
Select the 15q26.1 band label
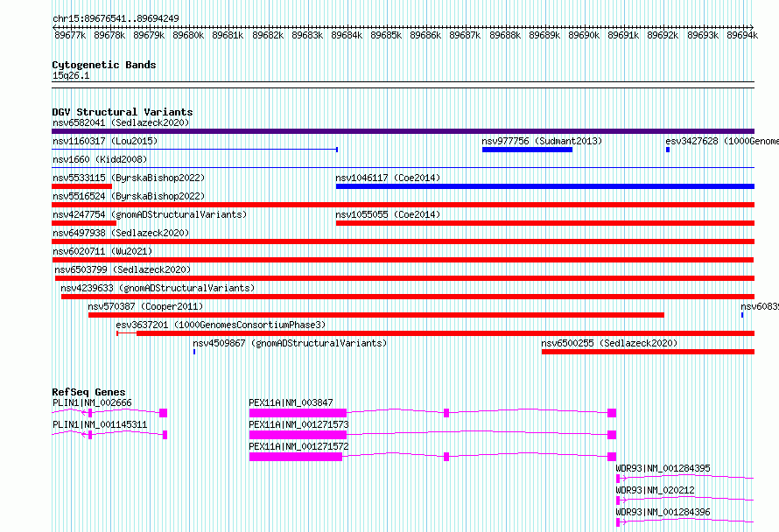click(x=71, y=75)
